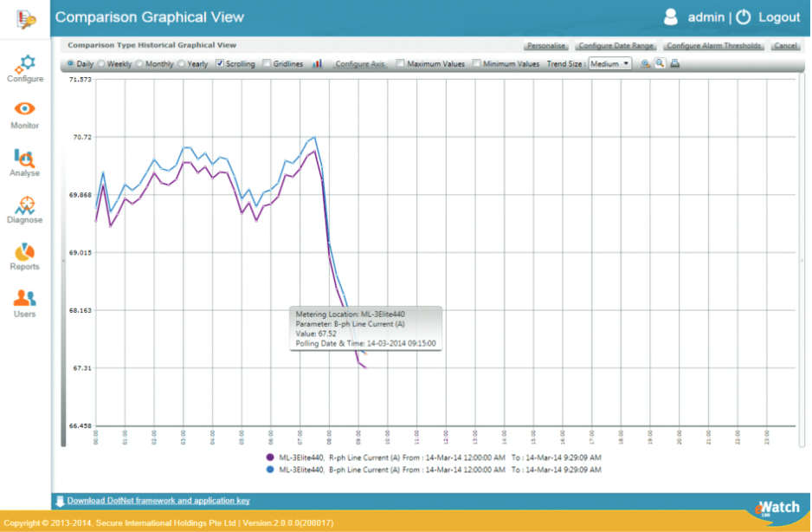Open Configure Alarm Thresholds
This screenshot has height=532, width=812.
[x=714, y=46]
